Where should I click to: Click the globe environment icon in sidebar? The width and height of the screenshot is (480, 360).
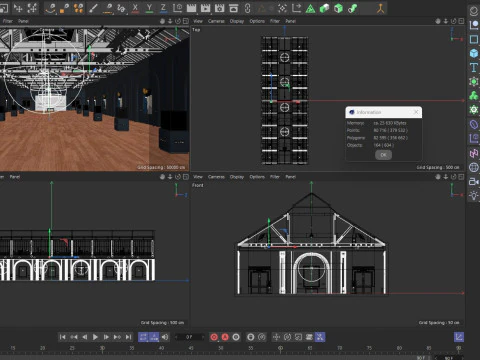(474, 167)
